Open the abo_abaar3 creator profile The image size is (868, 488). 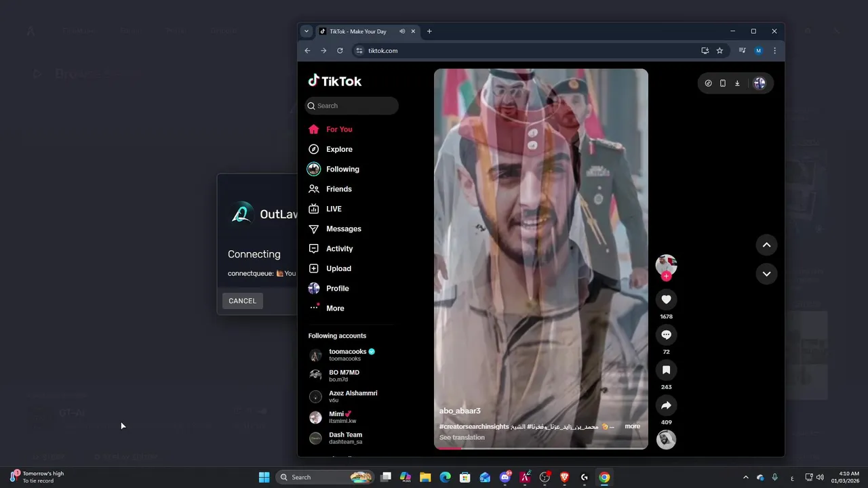(460, 411)
